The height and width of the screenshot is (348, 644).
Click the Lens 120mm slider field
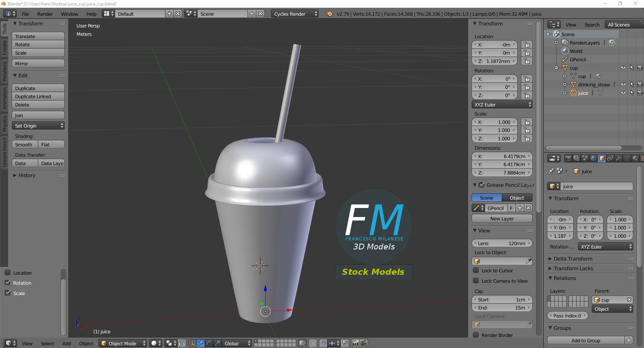pyautogui.click(x=502, y=243)
